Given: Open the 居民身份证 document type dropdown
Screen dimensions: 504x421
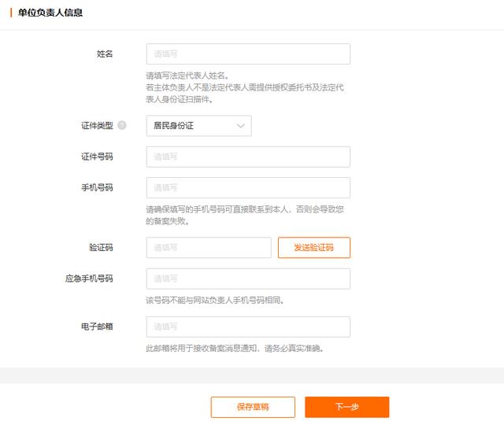Looking at the screenshot, I should pos(198,126).
